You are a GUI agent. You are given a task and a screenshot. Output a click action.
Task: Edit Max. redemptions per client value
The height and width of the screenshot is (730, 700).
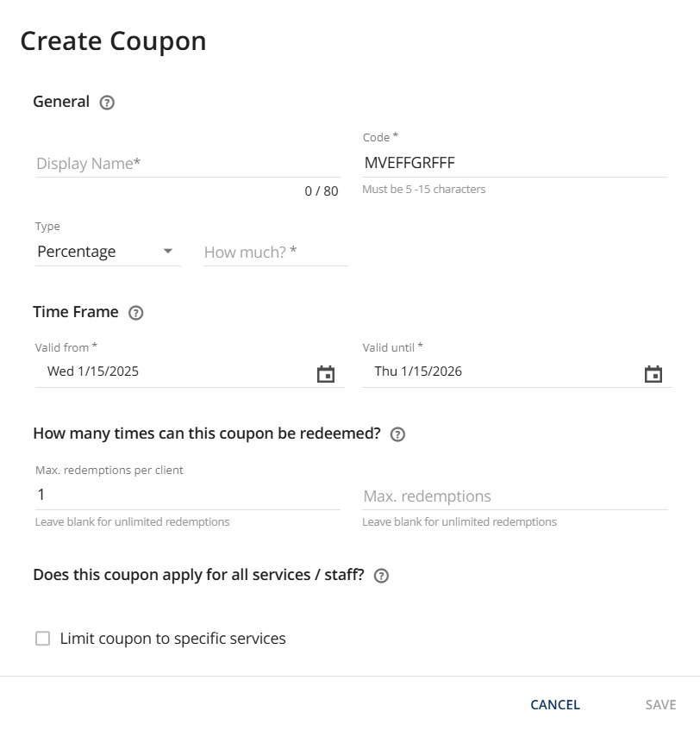(187, 495)
